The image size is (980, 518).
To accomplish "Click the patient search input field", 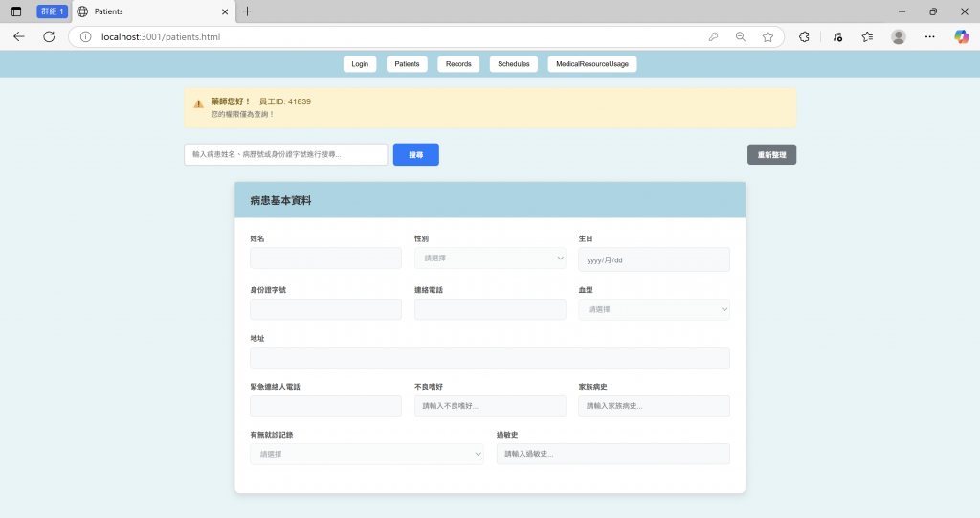I will [x=285, y=154].
